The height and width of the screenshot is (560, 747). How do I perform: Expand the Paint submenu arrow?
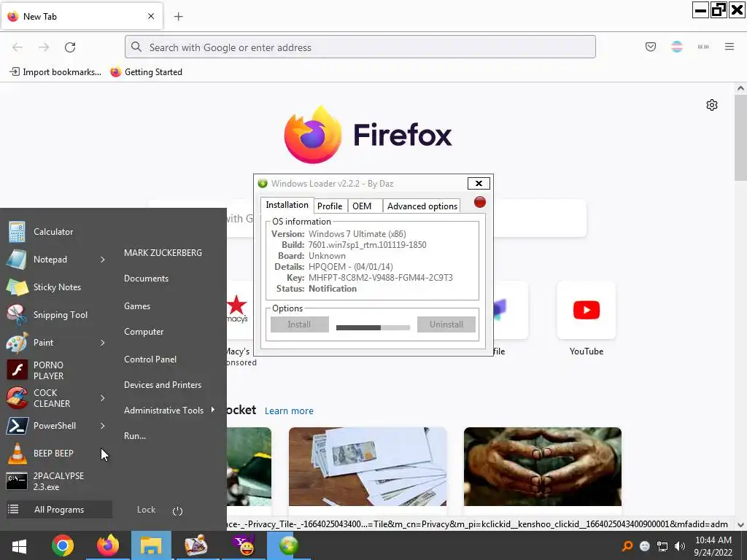coord(103,343)
